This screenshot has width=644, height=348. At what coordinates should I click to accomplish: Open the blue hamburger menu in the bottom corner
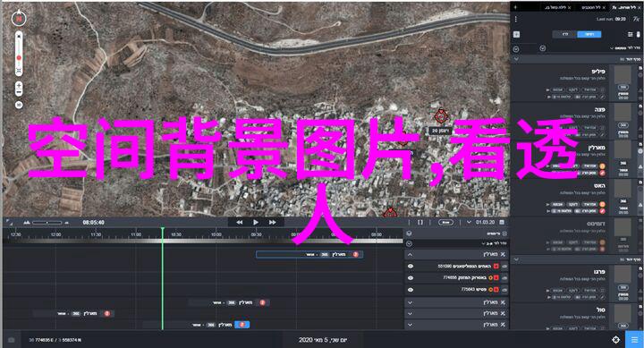pos(634,339)
